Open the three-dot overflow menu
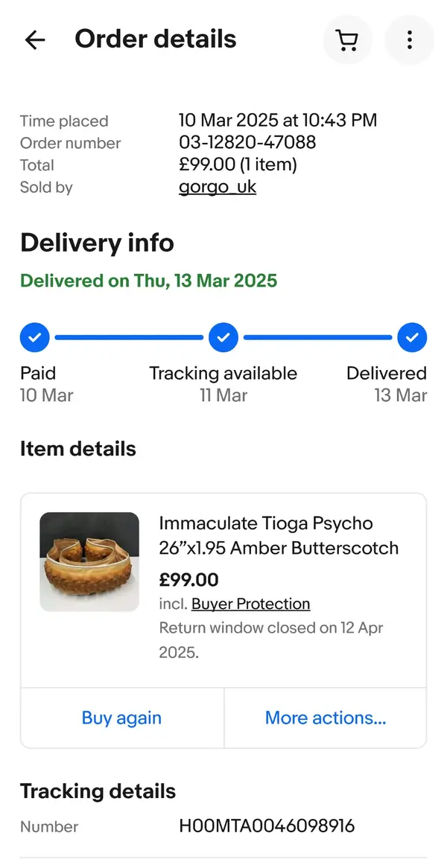 (409, 40)
